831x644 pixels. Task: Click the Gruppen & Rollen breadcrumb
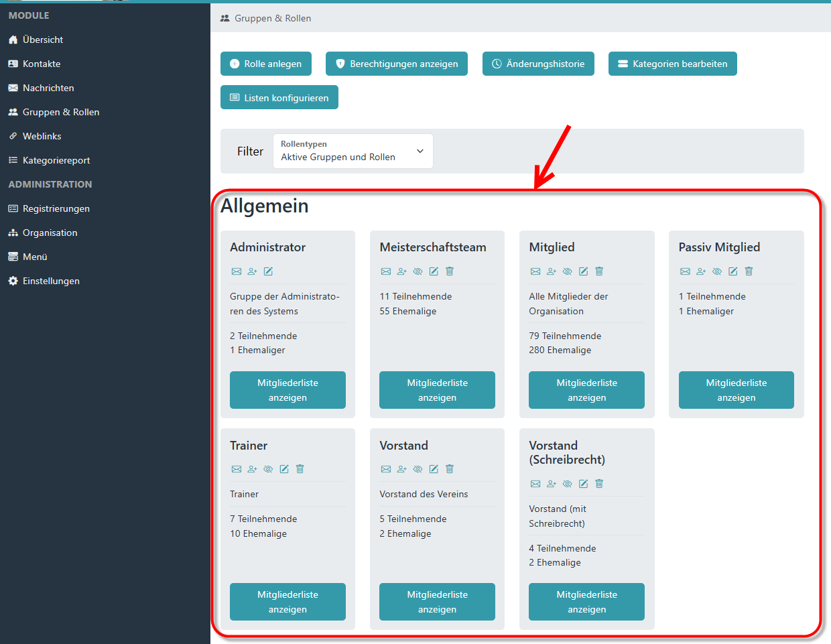click(x=272, y=18)
